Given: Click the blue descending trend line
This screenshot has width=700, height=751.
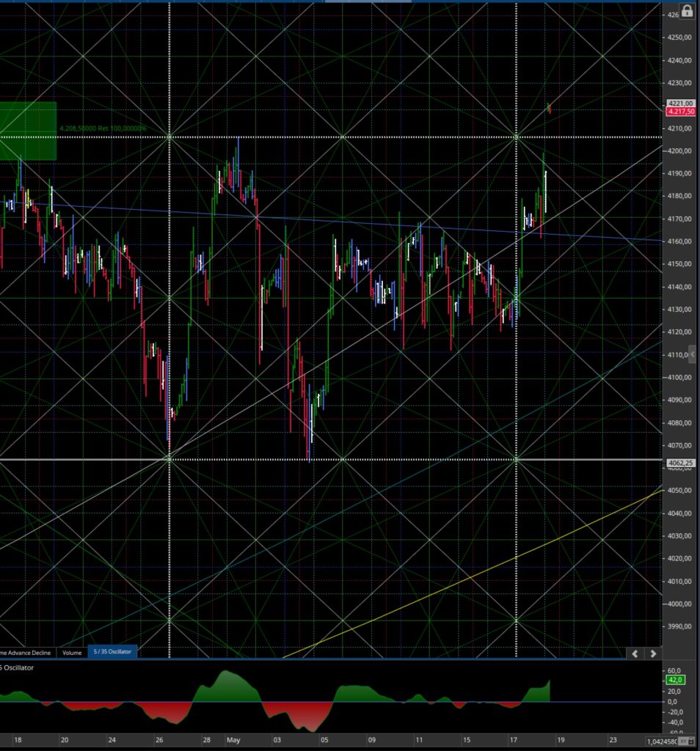Looking at the screenshot, I should click(335, 221).
